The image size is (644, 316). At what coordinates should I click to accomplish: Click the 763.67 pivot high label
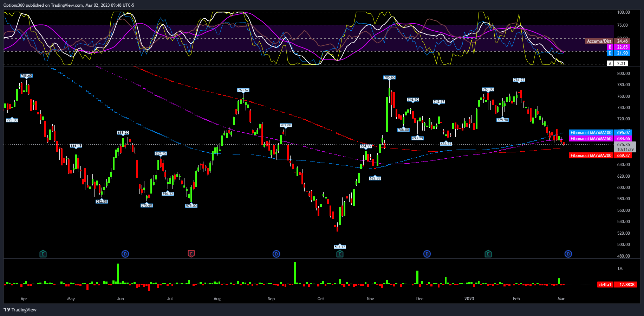tap(243, 90)
